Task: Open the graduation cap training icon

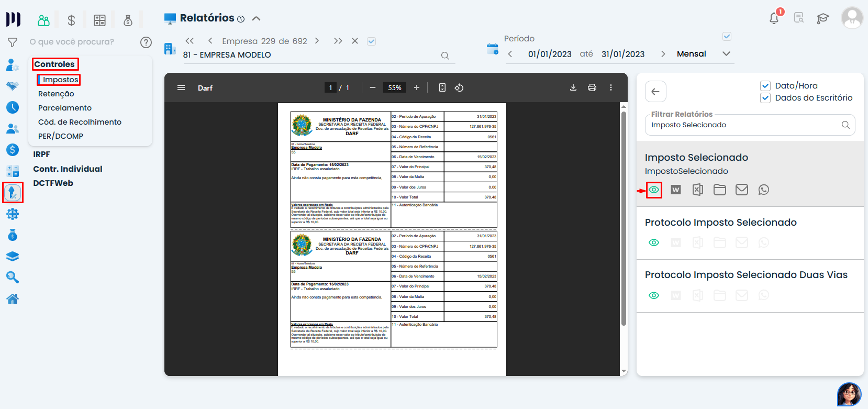Action: [823, 18]
